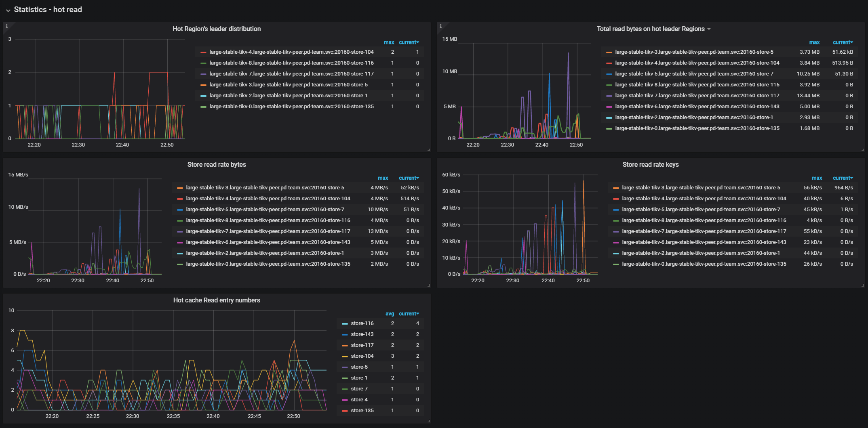Open the Total read bytes on hot leader Regions title dropdown
This screenshot has width=868, height=428.
(709, 29)
